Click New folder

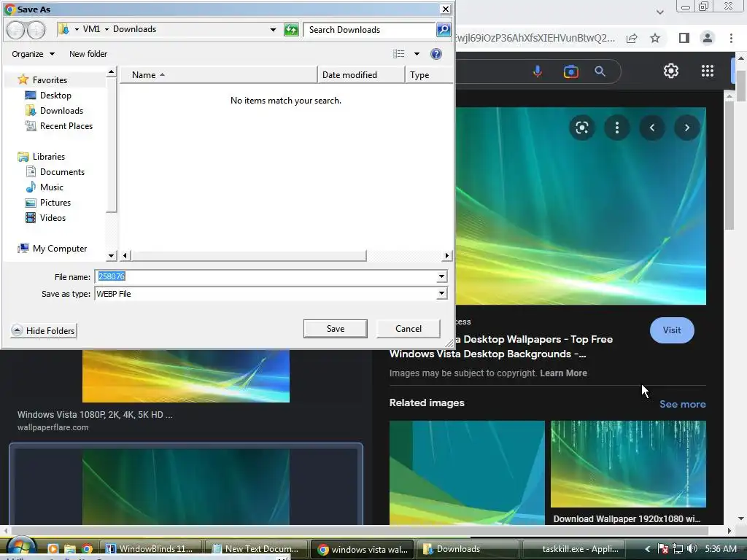[88, 54]
